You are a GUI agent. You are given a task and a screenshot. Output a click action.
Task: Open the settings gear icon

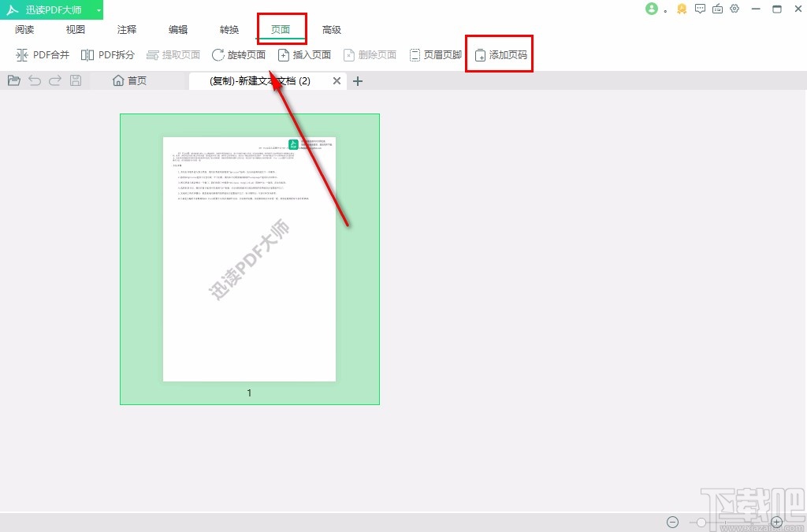click(734, 9)
